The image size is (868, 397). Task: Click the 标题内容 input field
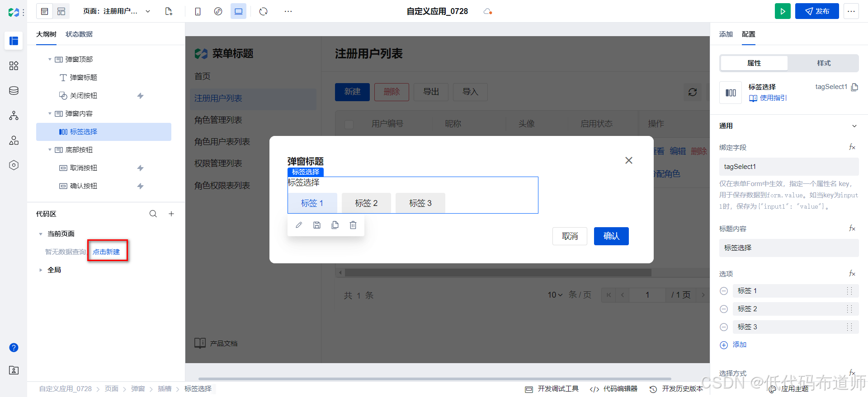[x=789, y=248]
